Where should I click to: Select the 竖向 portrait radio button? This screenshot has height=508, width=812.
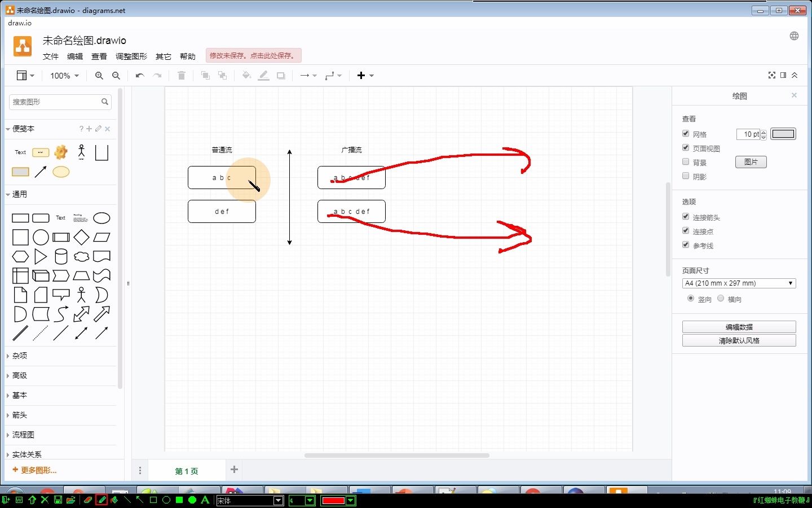691,299
